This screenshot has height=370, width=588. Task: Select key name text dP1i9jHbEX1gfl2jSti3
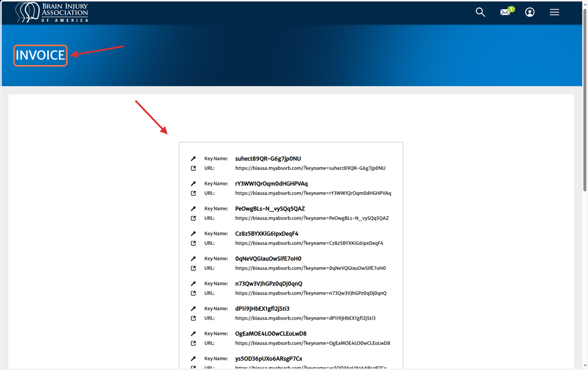click(x=262, y=308)
